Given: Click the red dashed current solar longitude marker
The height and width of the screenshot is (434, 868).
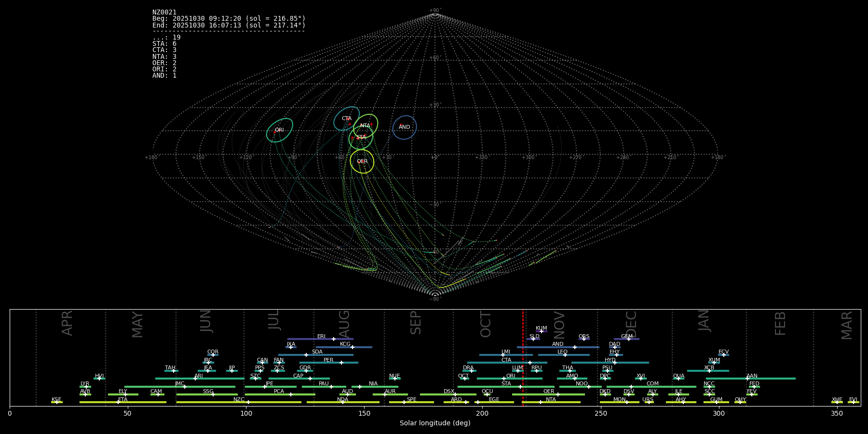Looking at the screenshot, I should [523, 357].
